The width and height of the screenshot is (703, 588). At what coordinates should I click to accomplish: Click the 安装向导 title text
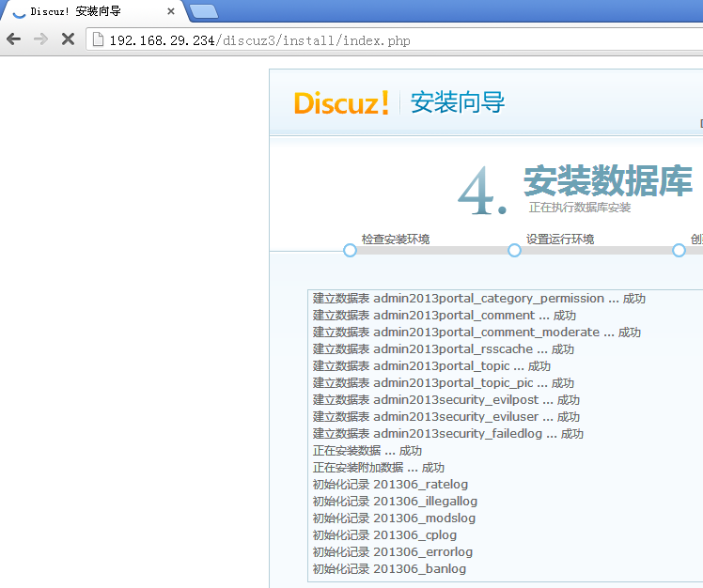(x=458, y=102)
